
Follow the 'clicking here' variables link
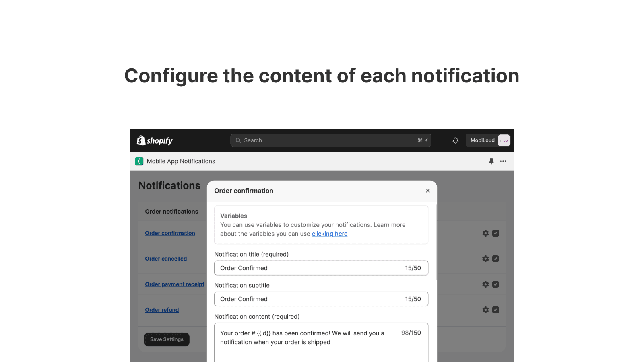coord(329,234)
